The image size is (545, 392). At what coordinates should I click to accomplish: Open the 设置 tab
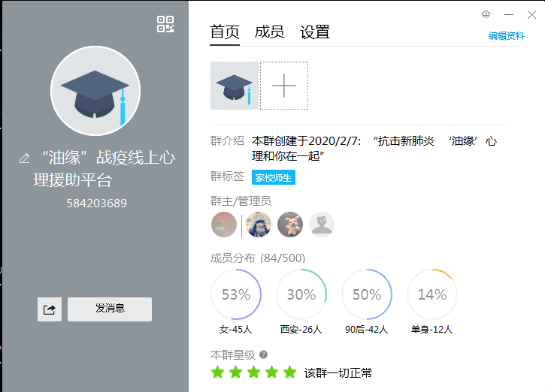[315, 32]
